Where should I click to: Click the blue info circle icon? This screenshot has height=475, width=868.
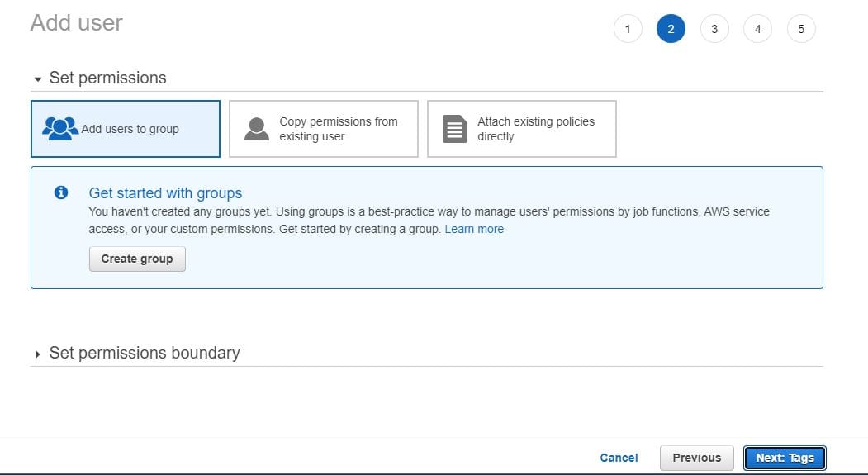[61, 192]
